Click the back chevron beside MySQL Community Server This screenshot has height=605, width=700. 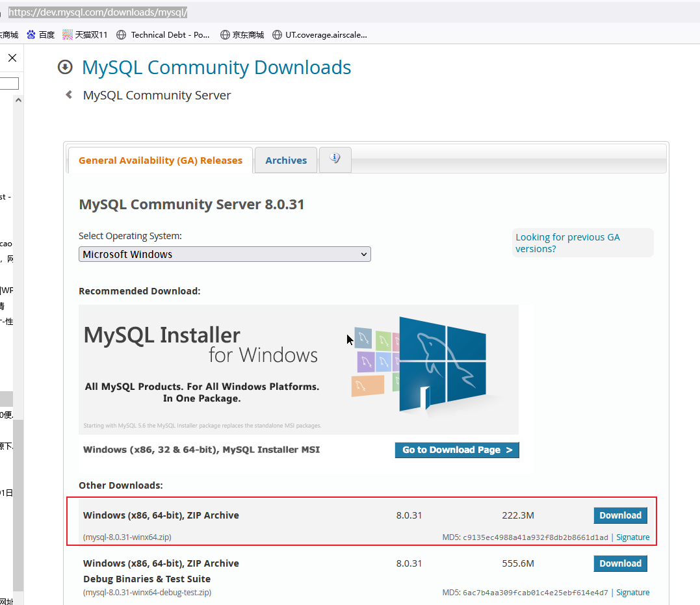tap(69, 95)
